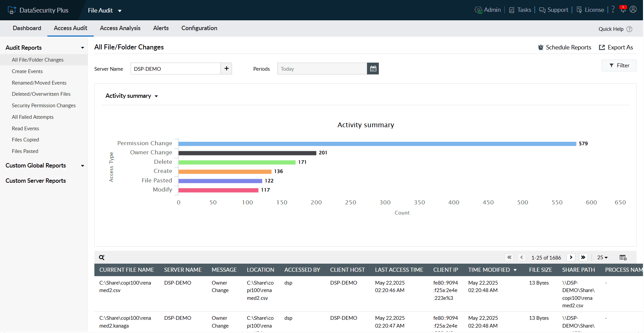Click the plus icon to add server
The image size is (644, 333).
(226, 69)
